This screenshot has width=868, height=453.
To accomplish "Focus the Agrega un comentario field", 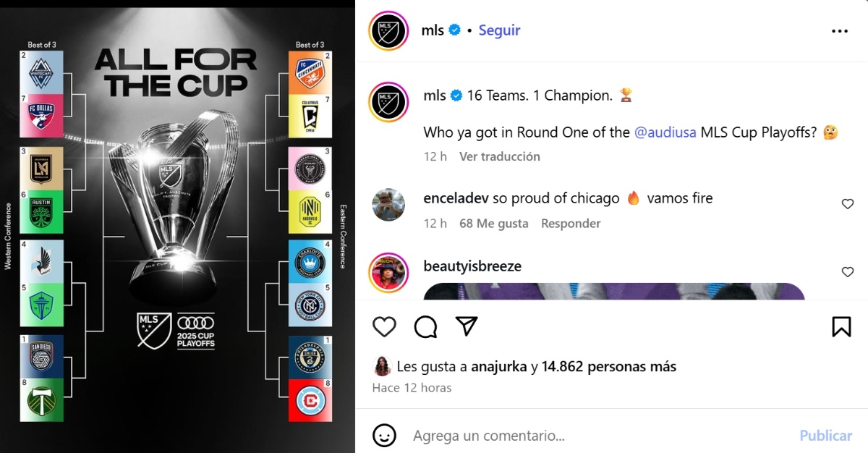I will point(600,436).
